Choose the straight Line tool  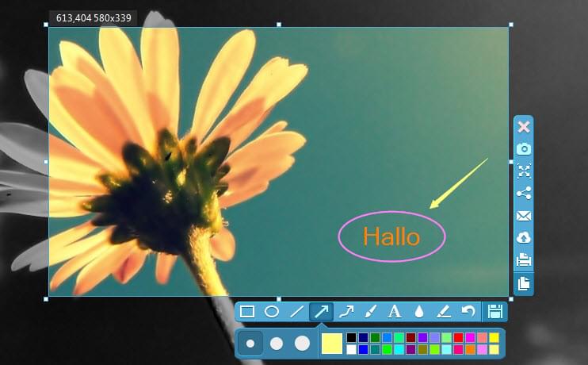click(296, 312)
